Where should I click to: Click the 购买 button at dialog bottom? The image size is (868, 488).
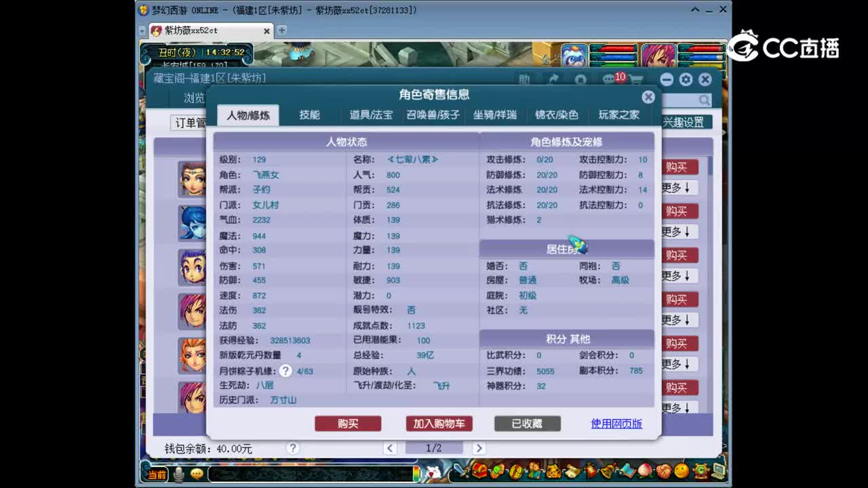pos(348,424)
